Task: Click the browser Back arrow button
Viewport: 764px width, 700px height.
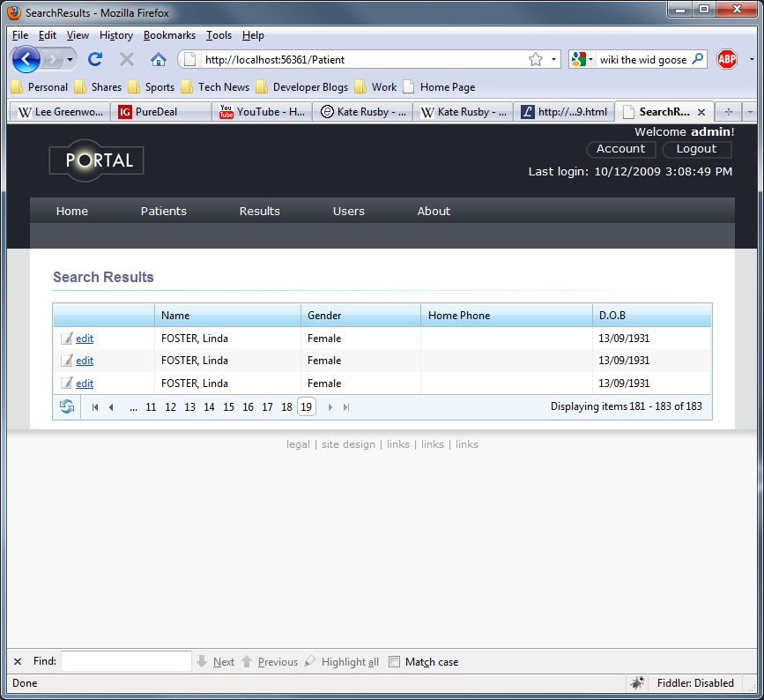Action: point(26,59)
